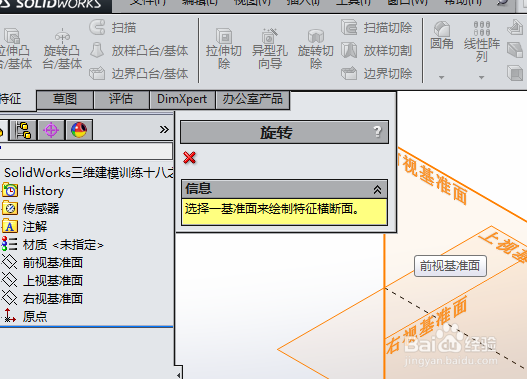Select the 原点 origin item
The width and height of the screenshot is (527, 379).
click(x=25, y=316)
